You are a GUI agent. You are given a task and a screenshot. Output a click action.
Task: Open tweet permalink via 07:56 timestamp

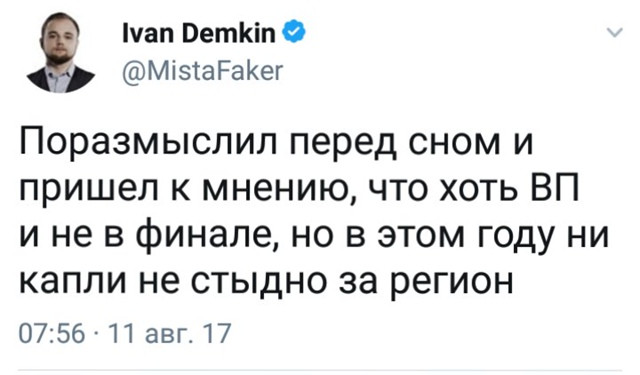[x=52, y=333]
